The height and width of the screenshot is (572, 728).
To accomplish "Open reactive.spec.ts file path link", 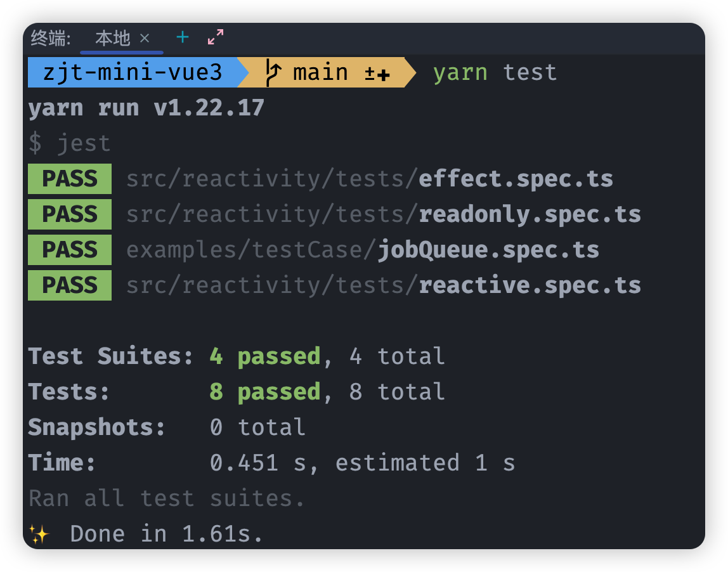I will coord(384,285).
